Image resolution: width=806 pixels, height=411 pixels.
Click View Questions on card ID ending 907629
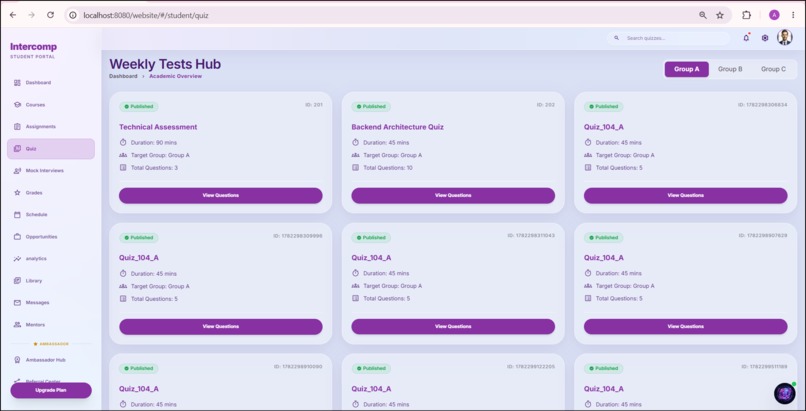pos(685,327)
